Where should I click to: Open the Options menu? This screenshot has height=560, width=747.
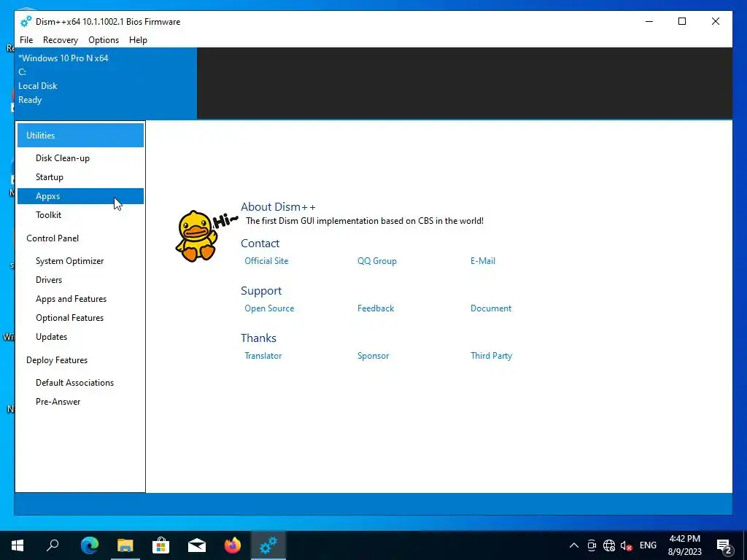click(x=104, y=40)
